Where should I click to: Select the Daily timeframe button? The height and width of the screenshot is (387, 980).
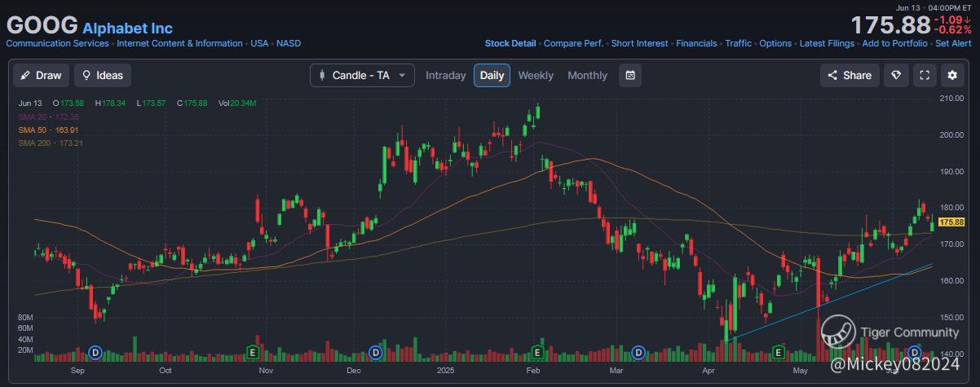pos(492,76)
